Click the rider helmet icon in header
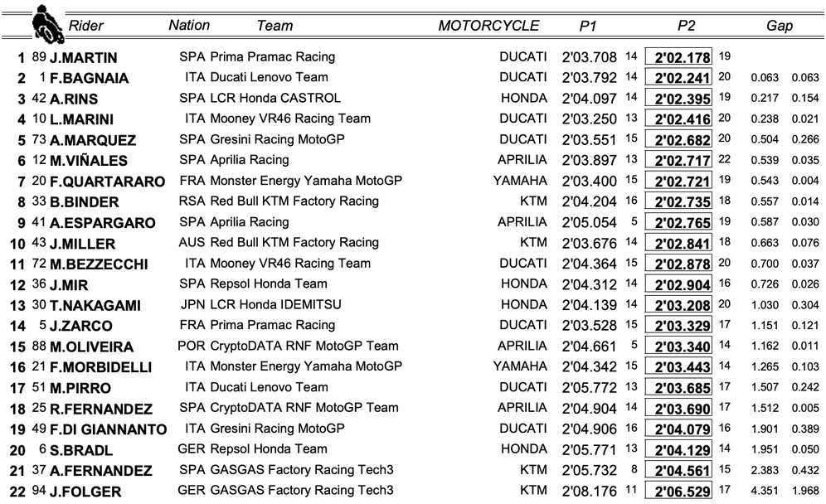Image resolution: width=826 pixels, height=504 pixels. [x=46, y=25]
